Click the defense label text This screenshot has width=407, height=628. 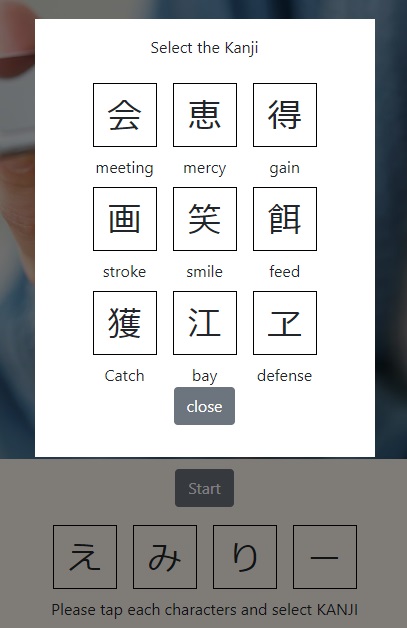pos(284,376)
